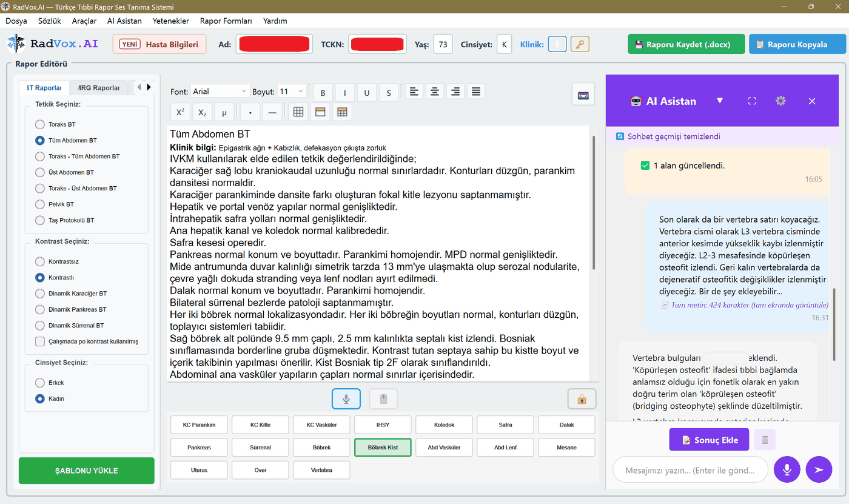
Task: Toggle bold formatting (B) in editor toolbar
Action: [x=323, y=93]
